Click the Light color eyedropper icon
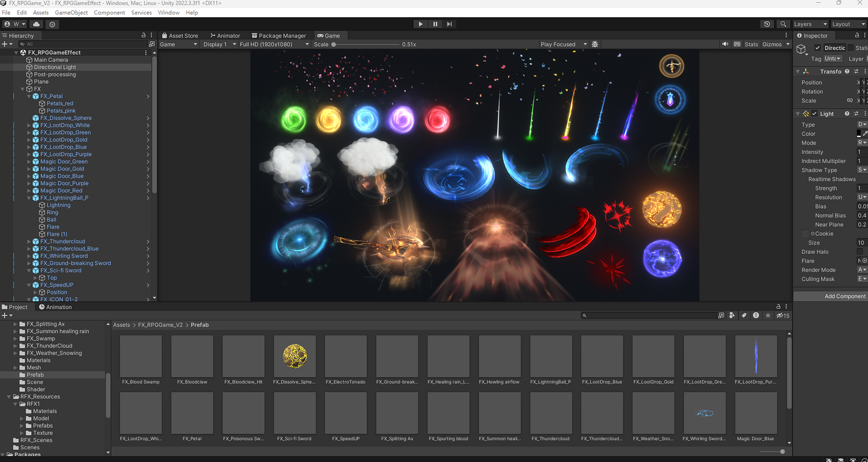This screenshot has height=462, width=868. point(866,134)
